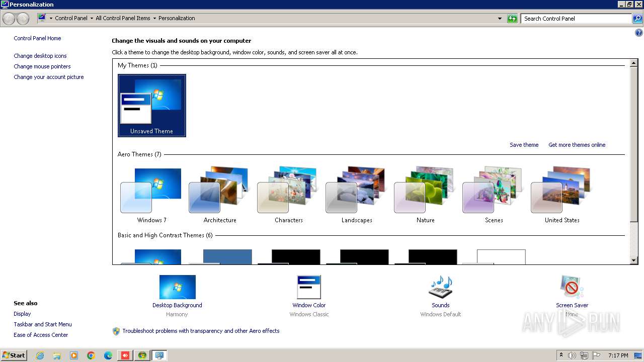
Task: Open Get more themes online
Action: point(577,145)
